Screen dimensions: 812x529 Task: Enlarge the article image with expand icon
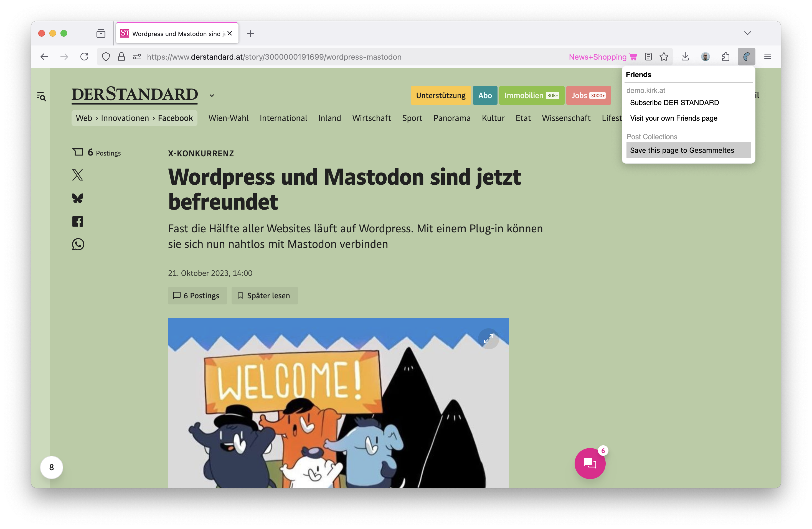(x=488, y=339)
